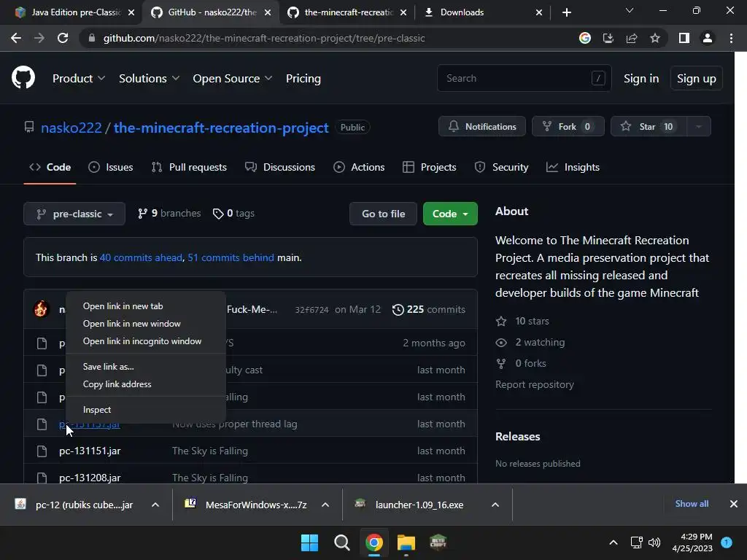Open the share page icon in address bar
The height and width of the screenshot is (560, 747).
632,38
